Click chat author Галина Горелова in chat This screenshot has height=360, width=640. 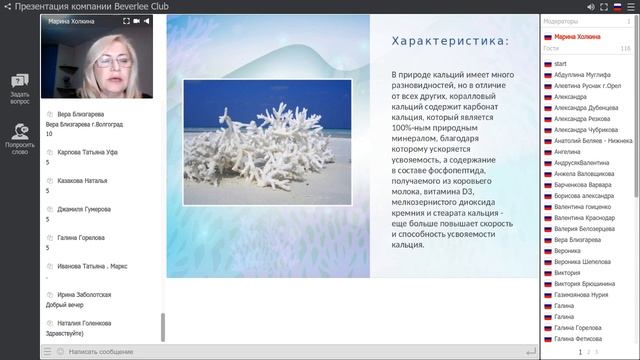(81, 238)
